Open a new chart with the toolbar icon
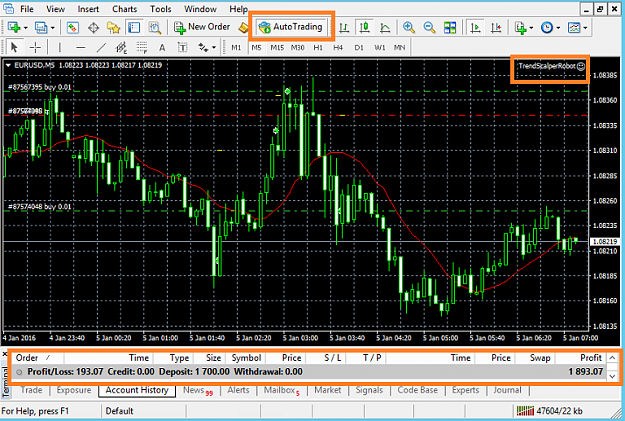 coord(14,28)
